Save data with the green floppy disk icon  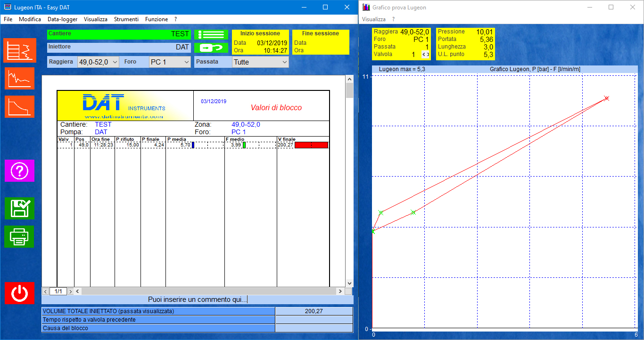19,208
